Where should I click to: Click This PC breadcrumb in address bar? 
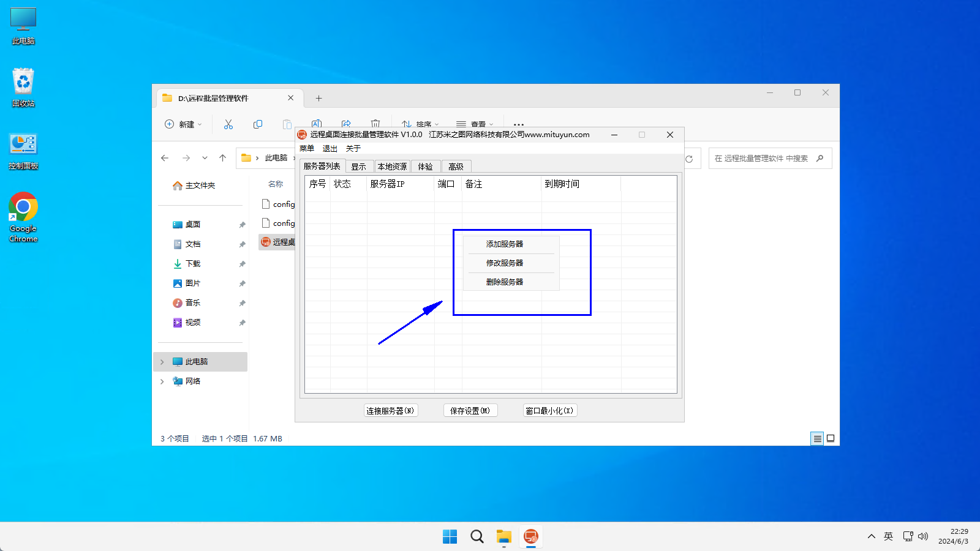276,158
